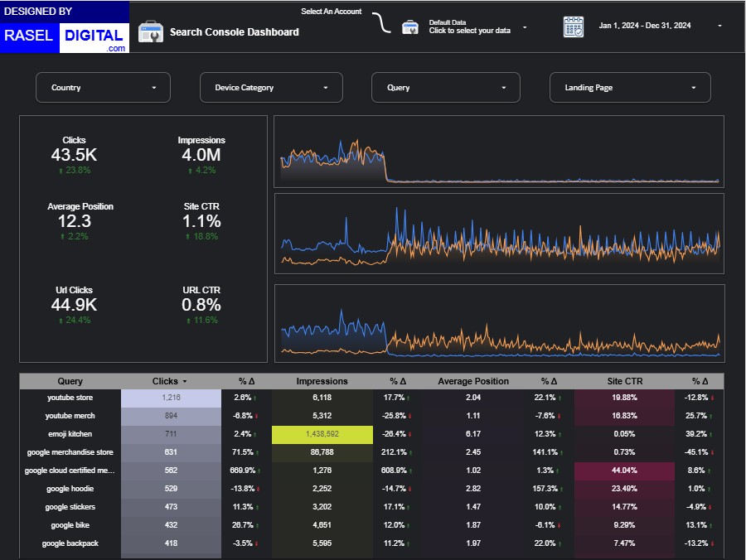Click the Query column header
Screen dimensions: 746x560
coord(70,382)
